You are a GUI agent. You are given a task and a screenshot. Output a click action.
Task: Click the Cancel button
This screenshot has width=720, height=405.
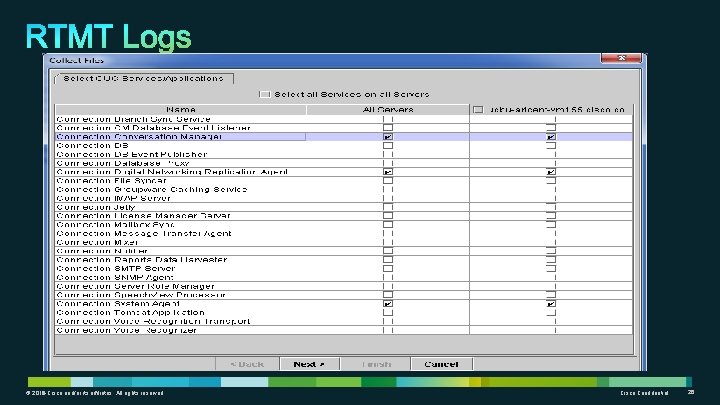(441, 364)
